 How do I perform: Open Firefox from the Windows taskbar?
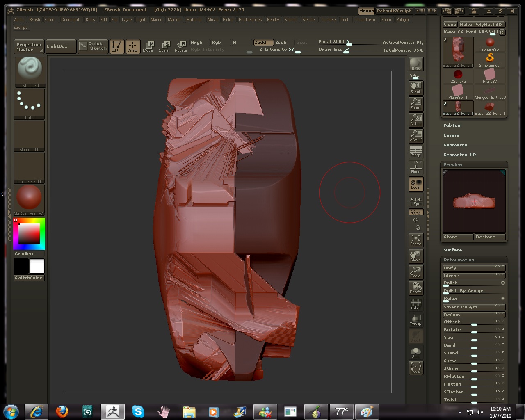62,411
